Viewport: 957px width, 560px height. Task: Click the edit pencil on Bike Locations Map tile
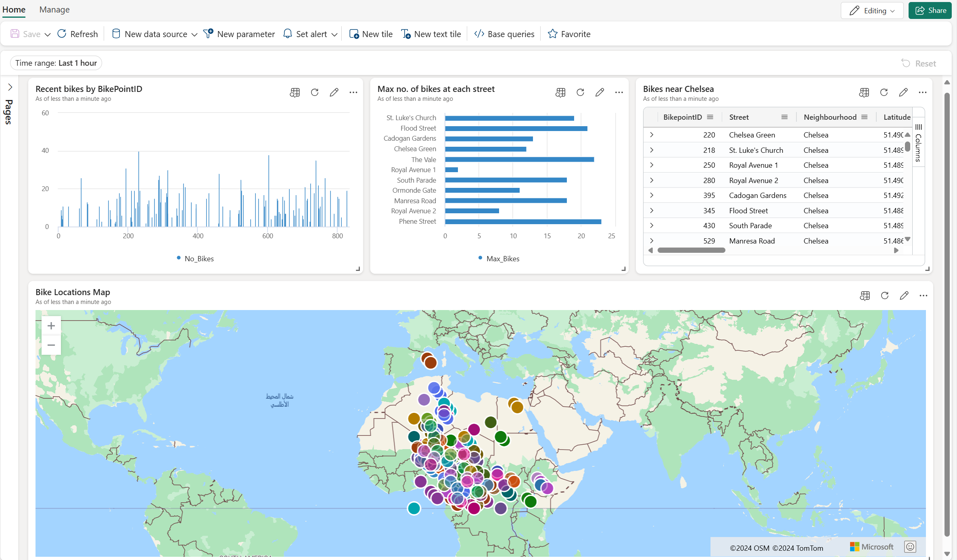[904, 296]
